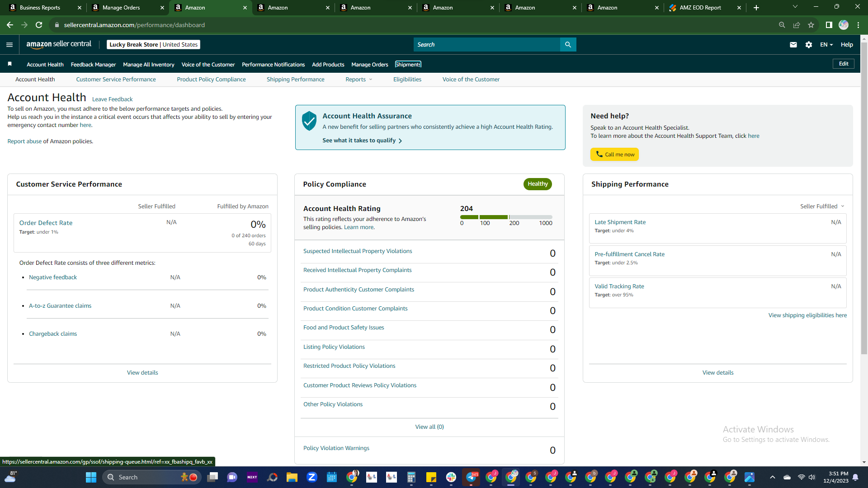Open the Seller Central hamburger menu
The image size is (868, 488).
(9, 44)
